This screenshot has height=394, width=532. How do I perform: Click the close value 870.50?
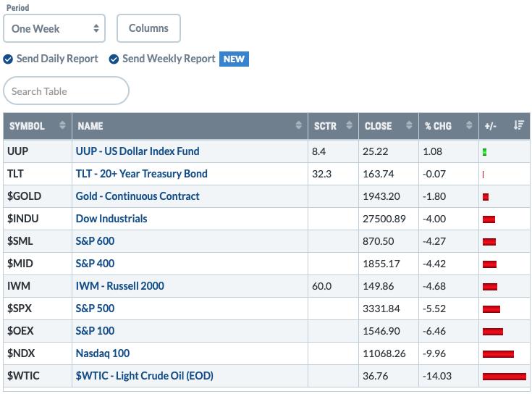coord(379,241)
